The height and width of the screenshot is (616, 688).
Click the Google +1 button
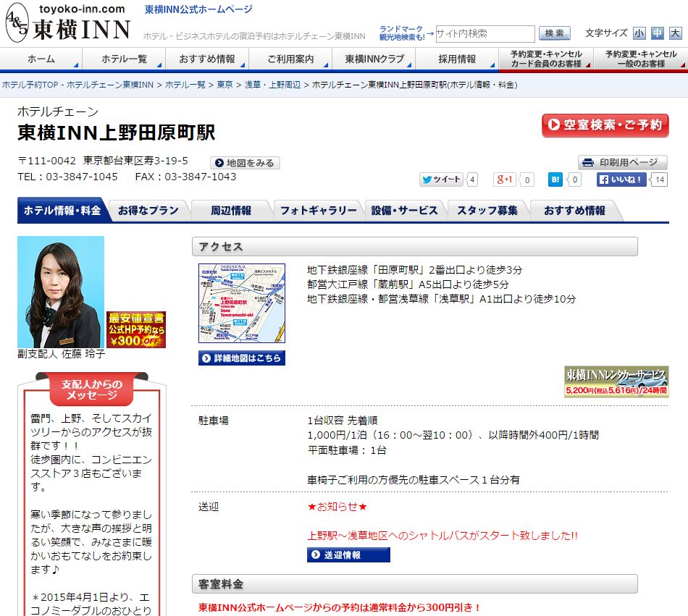pos(504,180)
